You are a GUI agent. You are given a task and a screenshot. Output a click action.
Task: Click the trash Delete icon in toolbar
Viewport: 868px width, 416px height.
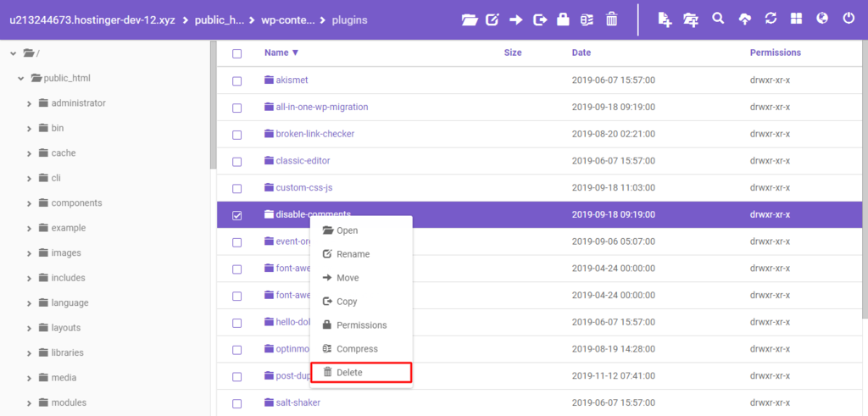(611, 19)
